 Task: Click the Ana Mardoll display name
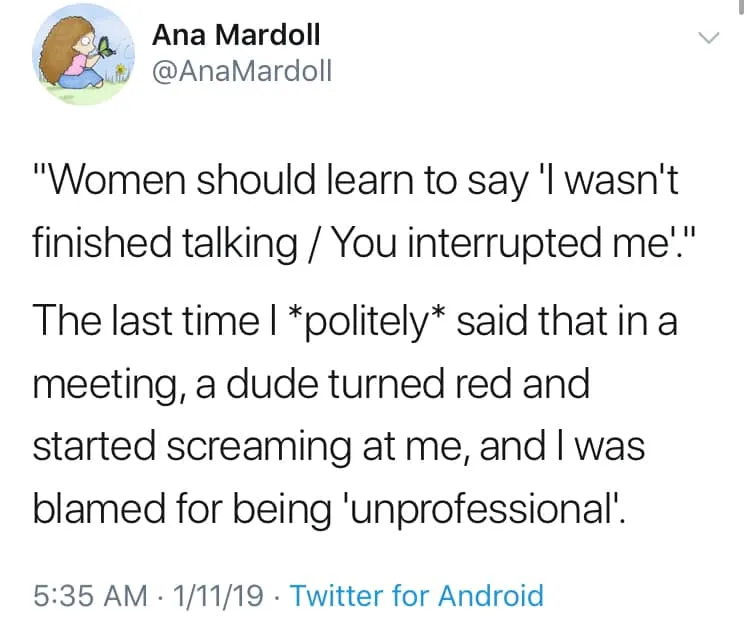[x=236, y=35]
